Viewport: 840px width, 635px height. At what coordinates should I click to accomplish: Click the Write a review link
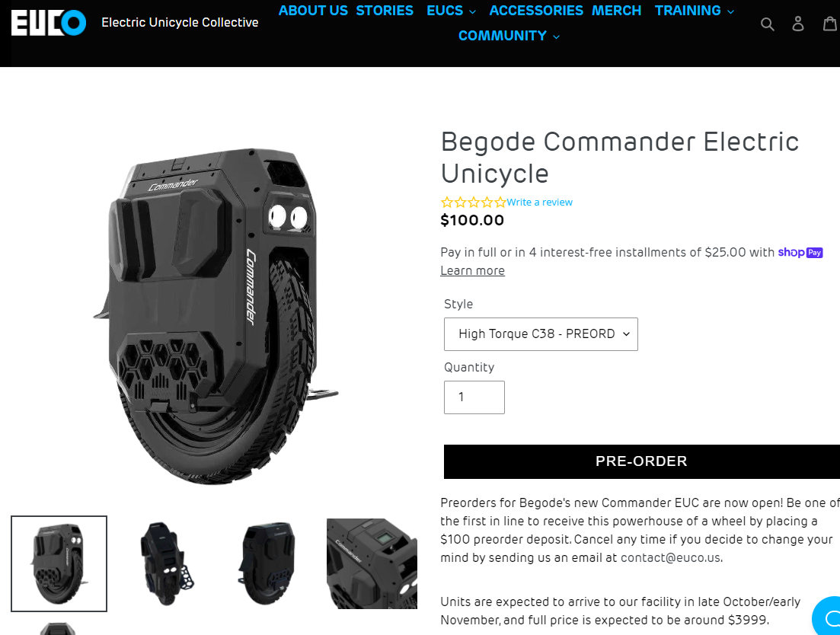pos(539,203)
